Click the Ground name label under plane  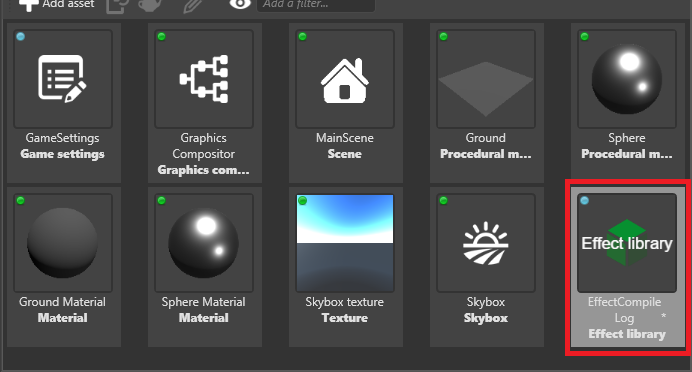[486, 138]
